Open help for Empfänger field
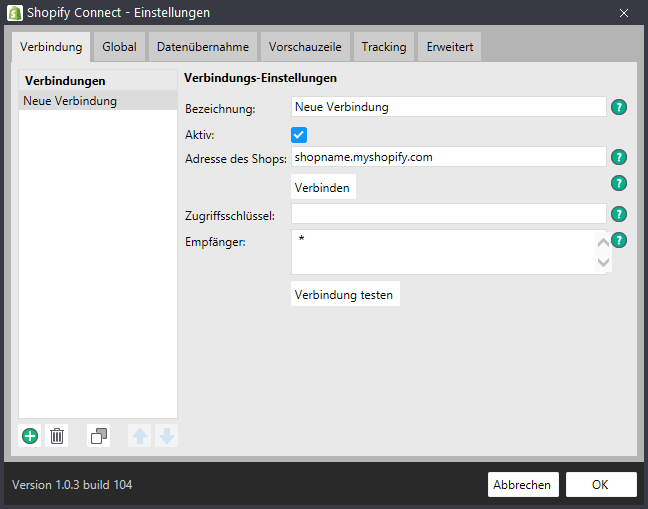This screenshot has height=509, width=648. pos(619,240)
